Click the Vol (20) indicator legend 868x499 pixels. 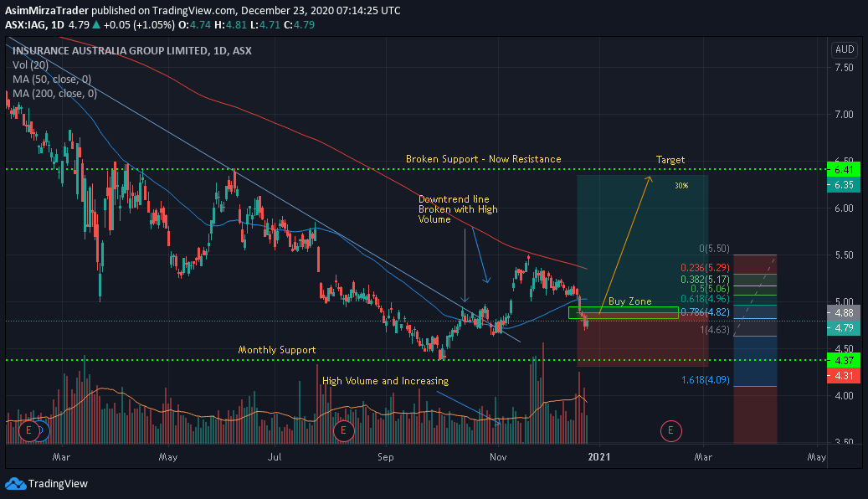coord(30,64)
